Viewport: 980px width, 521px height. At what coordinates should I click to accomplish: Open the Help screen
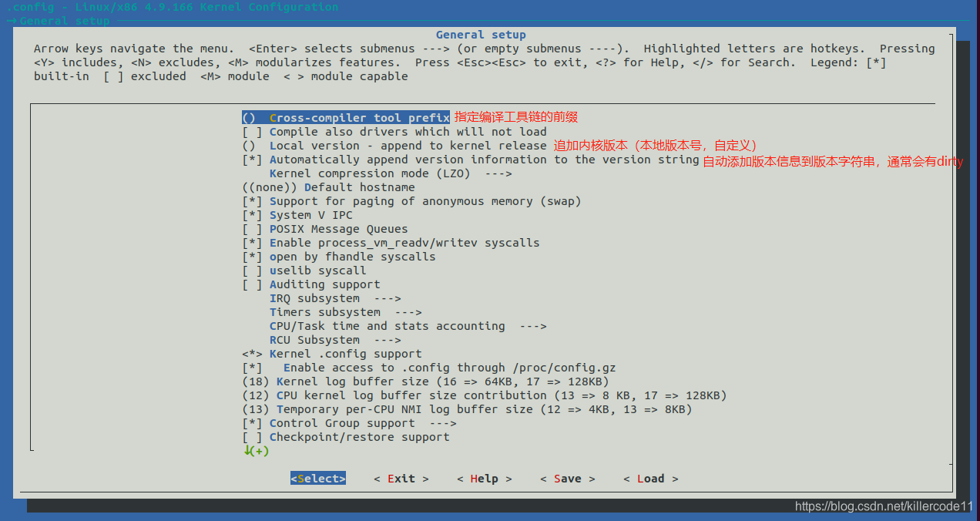coord(484,478)
